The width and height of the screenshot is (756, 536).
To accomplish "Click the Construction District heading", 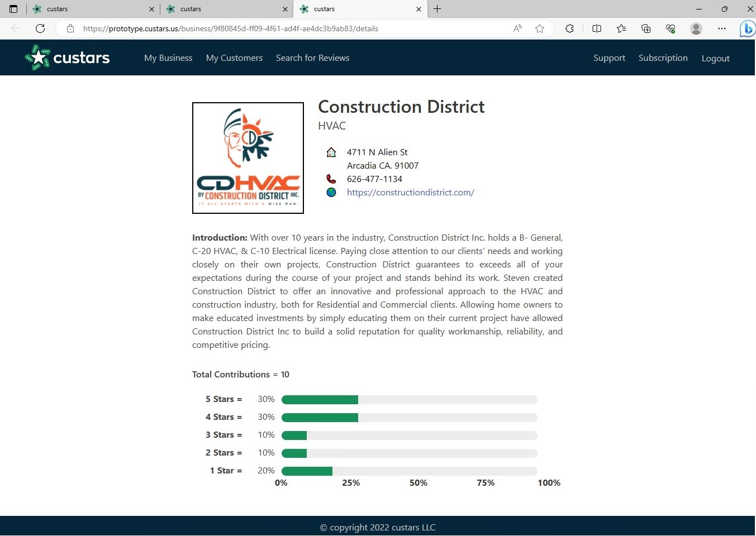I will [401, 107].
